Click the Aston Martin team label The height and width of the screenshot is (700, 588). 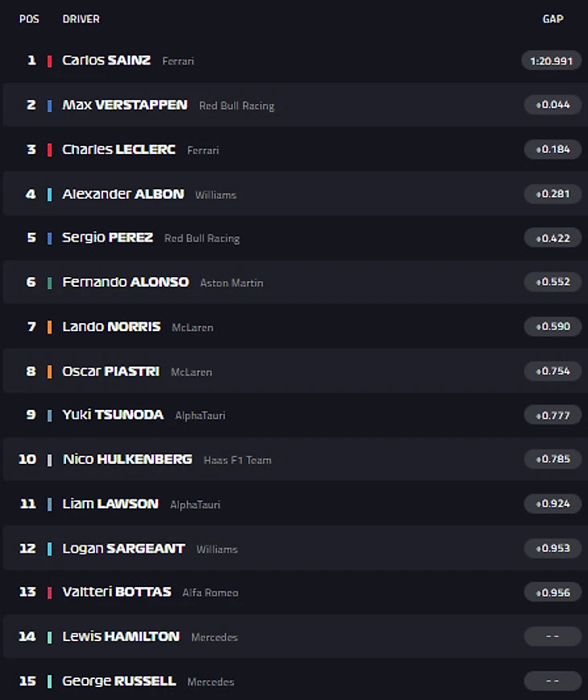231,283
